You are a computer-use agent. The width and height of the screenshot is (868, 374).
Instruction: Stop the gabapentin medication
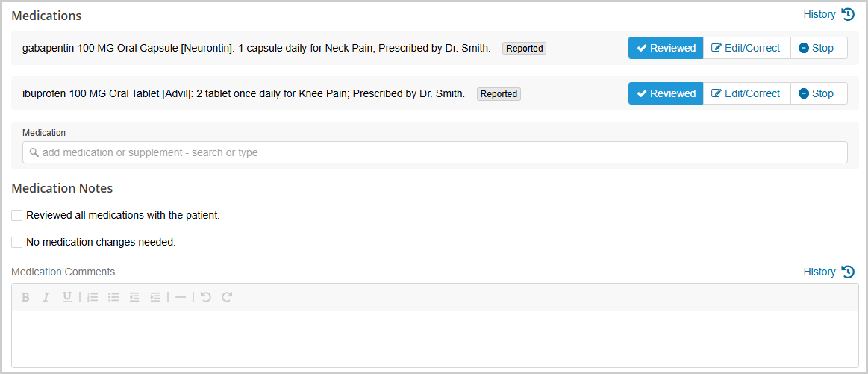818,48
